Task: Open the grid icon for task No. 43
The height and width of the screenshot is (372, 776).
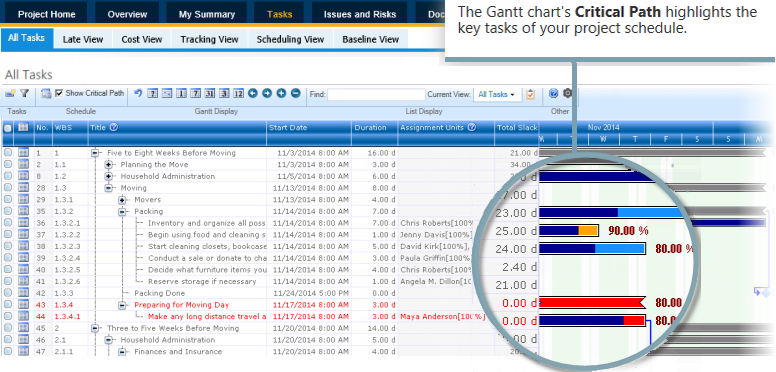Action: pos(23,305)
